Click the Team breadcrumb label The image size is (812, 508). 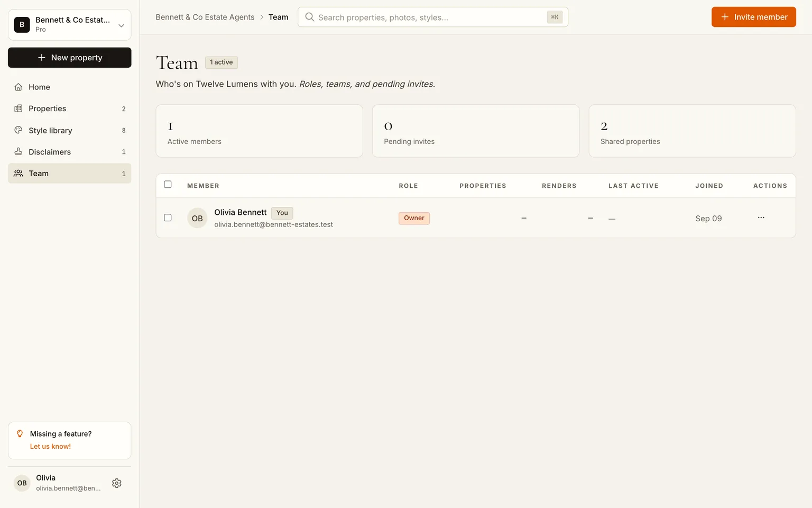click(279, 17)
